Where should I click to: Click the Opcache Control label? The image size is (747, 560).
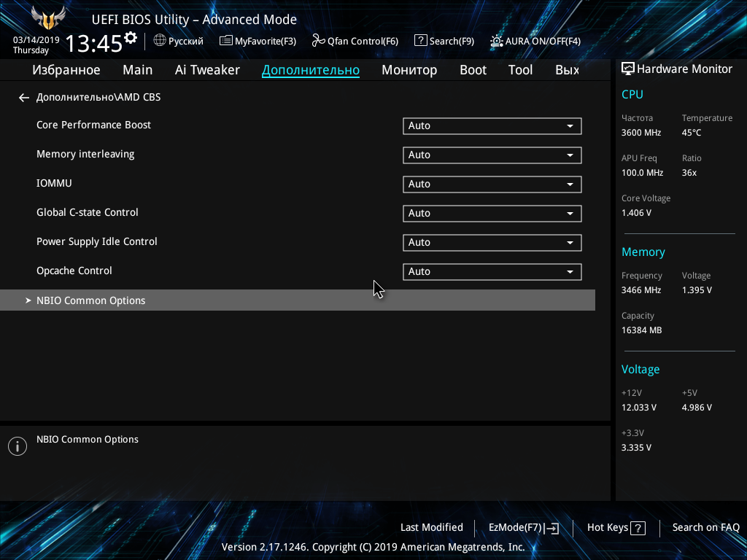click(74, 271)
